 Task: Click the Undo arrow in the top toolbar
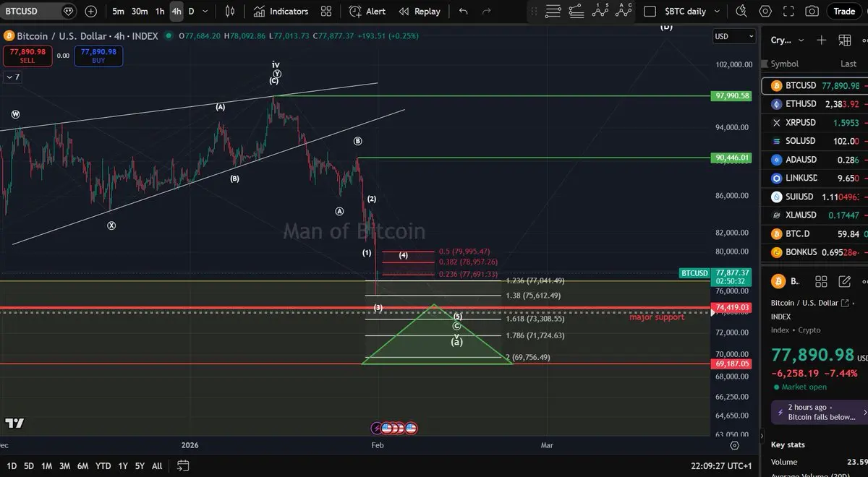click(463, 11)
